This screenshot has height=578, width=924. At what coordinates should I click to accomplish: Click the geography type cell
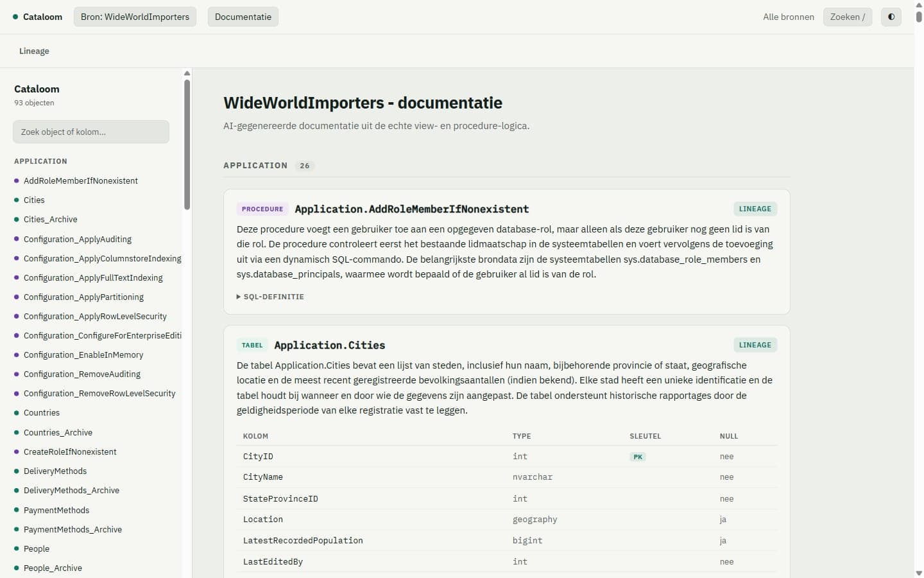(535, 520)
